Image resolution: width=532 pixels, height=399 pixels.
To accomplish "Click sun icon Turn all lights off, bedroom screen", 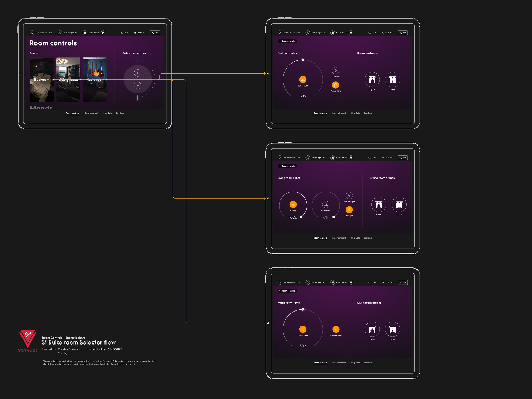I will point(308,33).
